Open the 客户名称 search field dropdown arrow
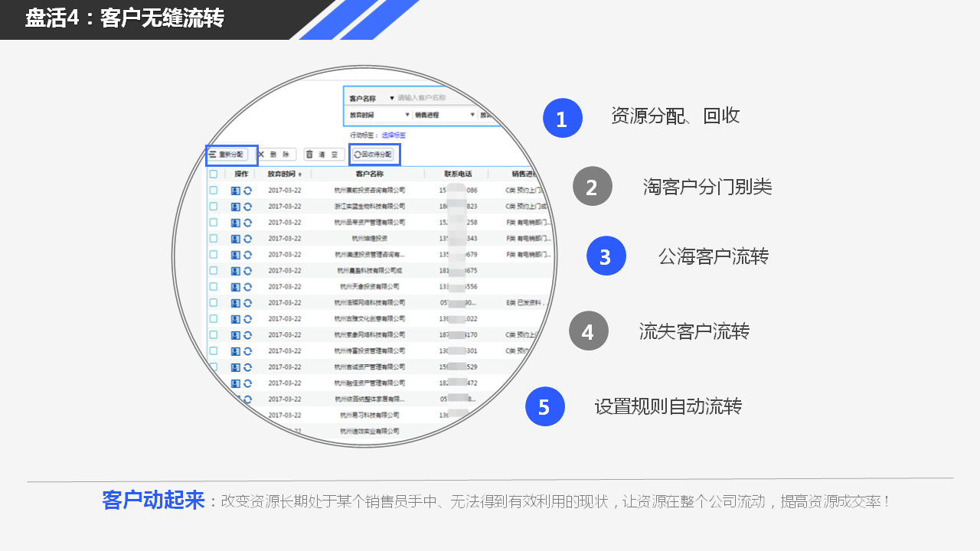 pos(392,98)
